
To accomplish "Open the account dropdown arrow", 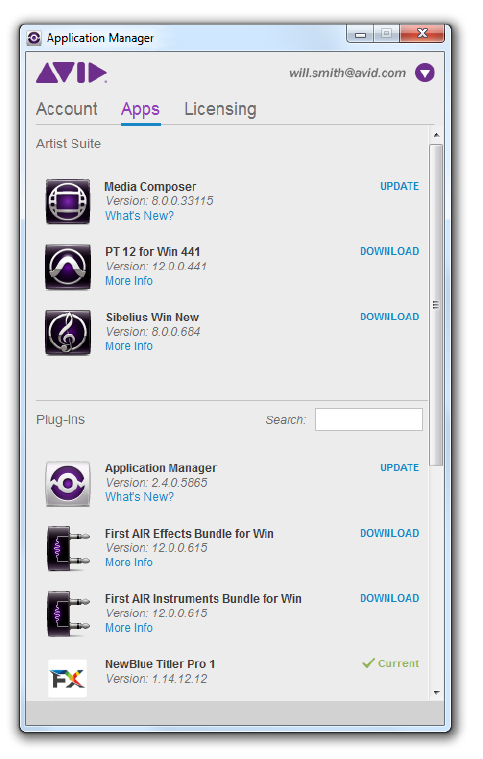I will (424, 73).
